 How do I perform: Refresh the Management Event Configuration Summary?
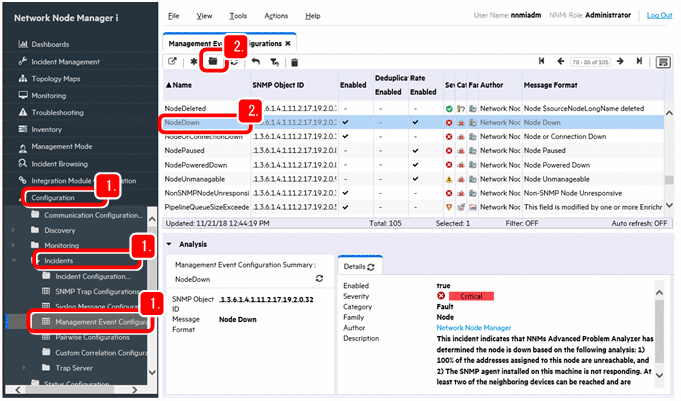[x=319, y=279]
